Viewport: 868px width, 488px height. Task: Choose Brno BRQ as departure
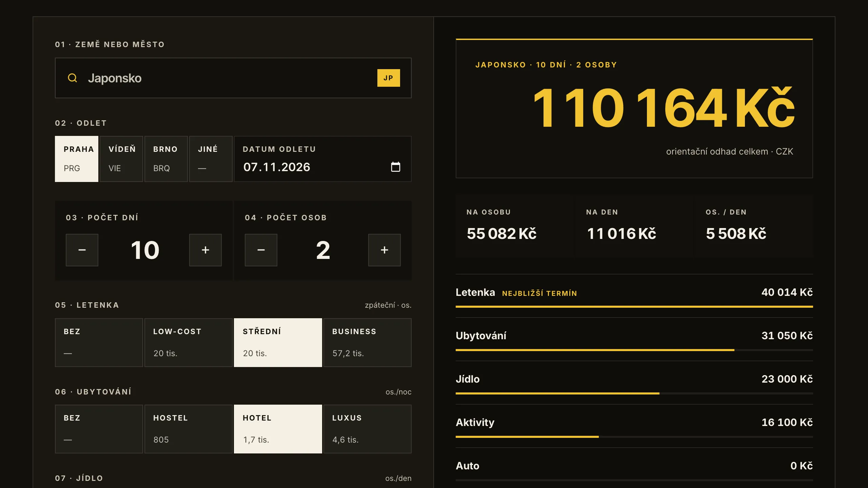[x=166, y=159]
